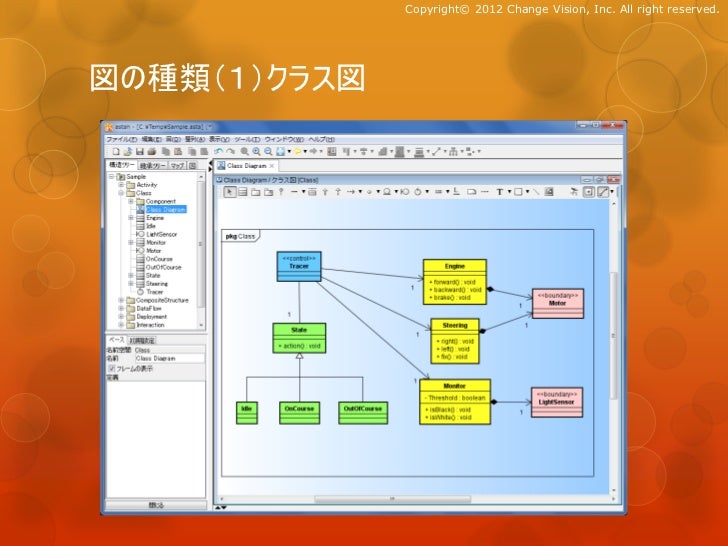Select the Interaction folder in tree

[x=150, y=325]
